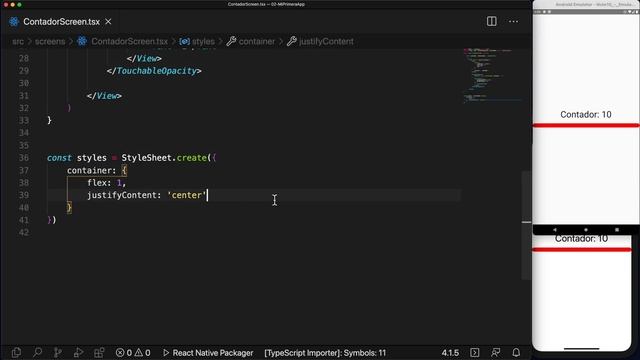640x360 pixels.
Task: Click TypeScript Importer Symbols status
Action: tap(325, 353)
